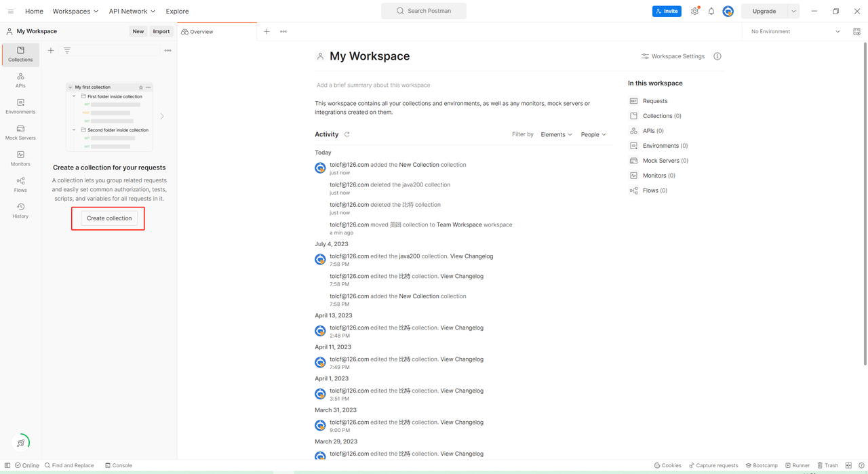Open Settings gear icon in header

click(694, 12)
